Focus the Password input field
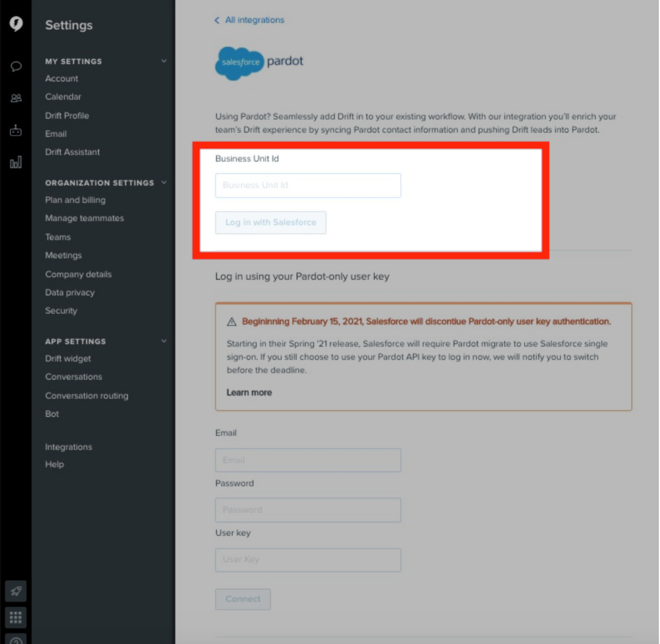Image resolution: width=660 pixels, height=644 pixels. point(308,510)
